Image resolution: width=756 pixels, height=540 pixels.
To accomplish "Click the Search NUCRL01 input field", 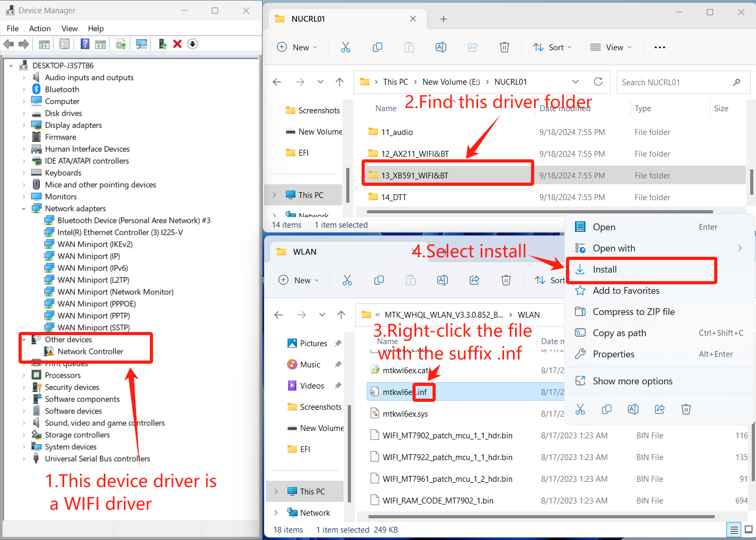I will (x=678, y=83).
